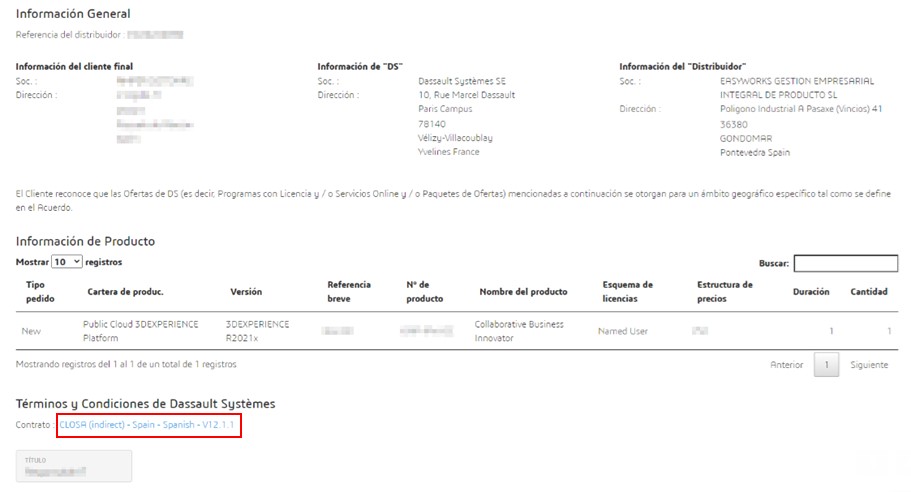Sort by the 'Duración' column header

pos(811,292)
